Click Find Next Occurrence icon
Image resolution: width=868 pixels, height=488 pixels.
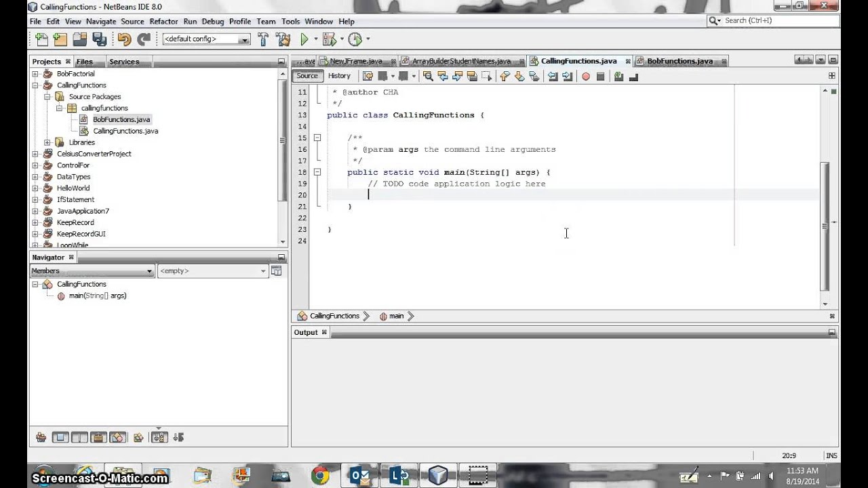(x=458, y=77)
